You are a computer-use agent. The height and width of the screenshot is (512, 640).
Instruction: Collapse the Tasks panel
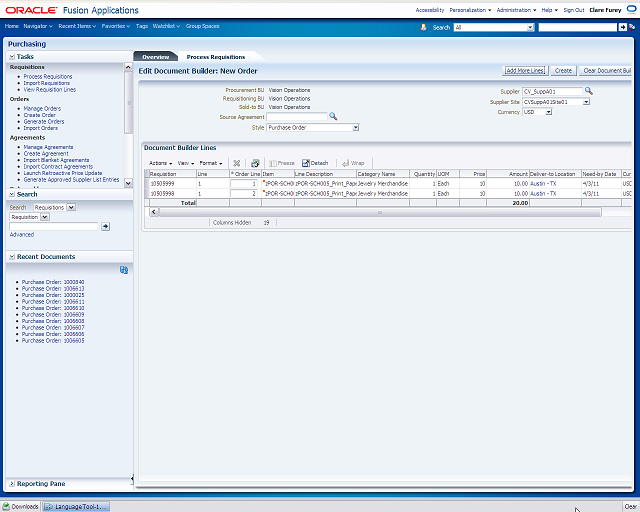click(12, 57)
